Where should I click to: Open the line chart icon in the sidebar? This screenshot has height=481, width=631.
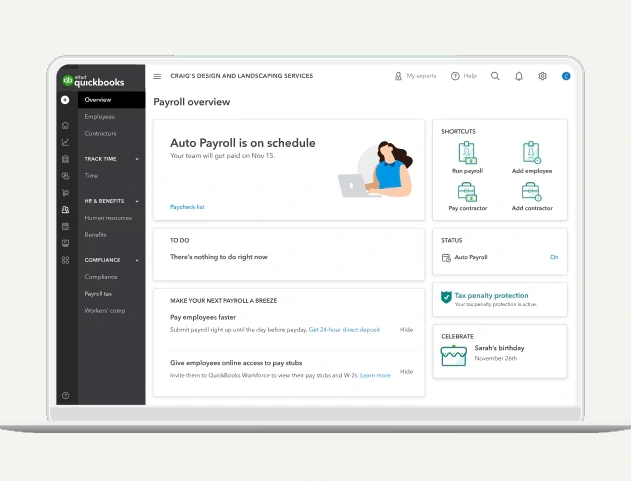tap(65, 142)
